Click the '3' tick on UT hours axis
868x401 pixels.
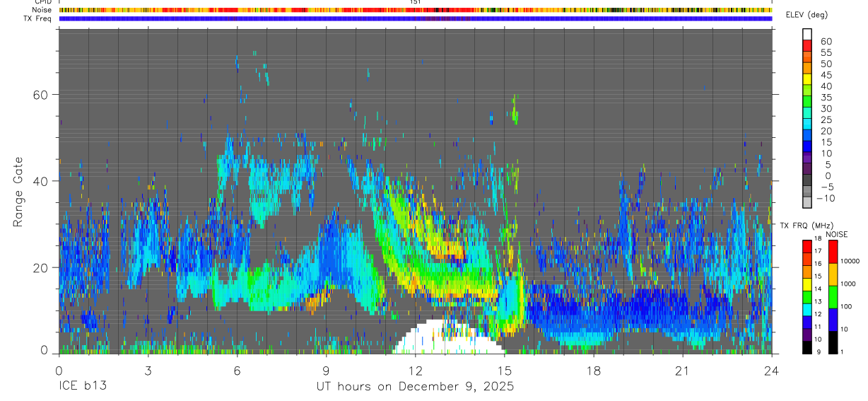(148, 371)
